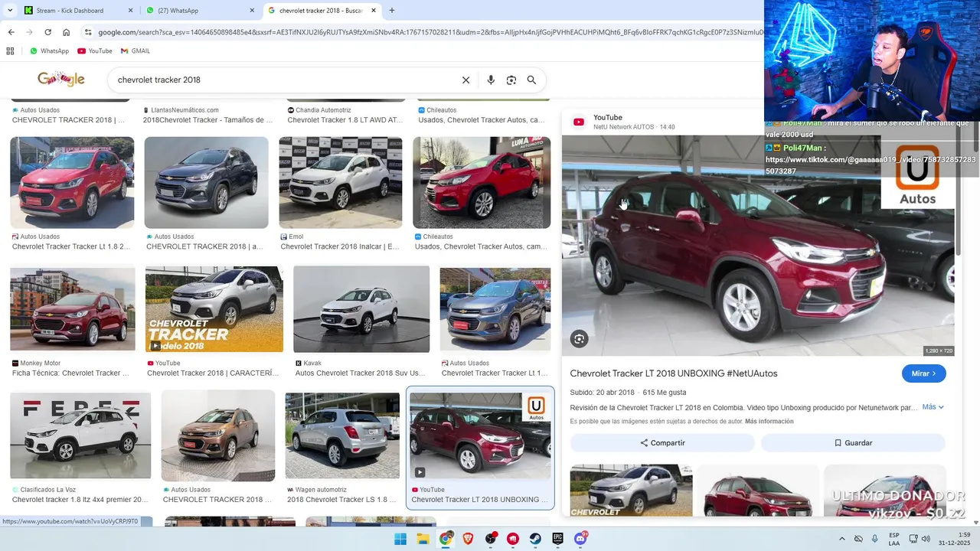Open the TikTok link in chat overlay
The height and width of the screenshot is (551, 980).
tap(871, 165)
